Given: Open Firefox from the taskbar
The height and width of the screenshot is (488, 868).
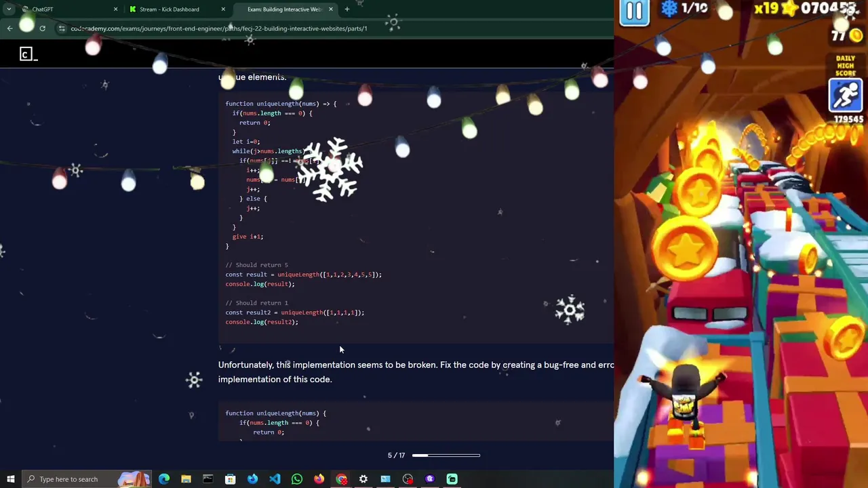Looking at the screenshot, I should point(319,479).
